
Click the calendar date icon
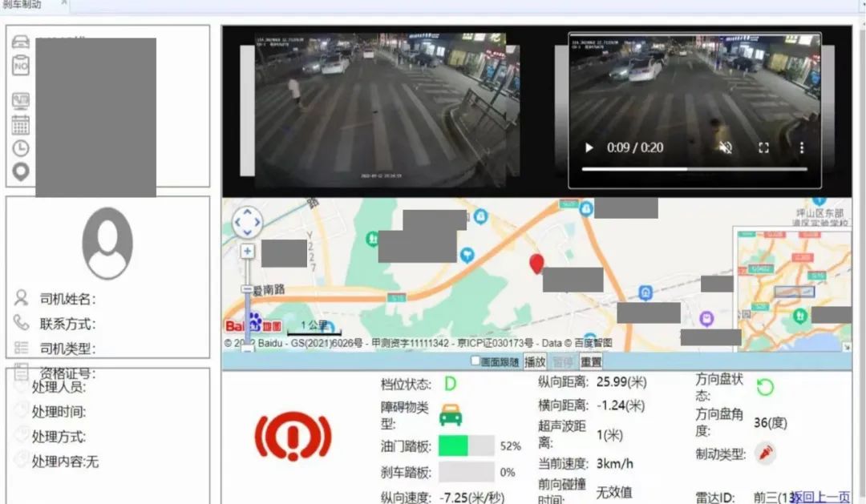pyautogui.click(x=21, y=125)
